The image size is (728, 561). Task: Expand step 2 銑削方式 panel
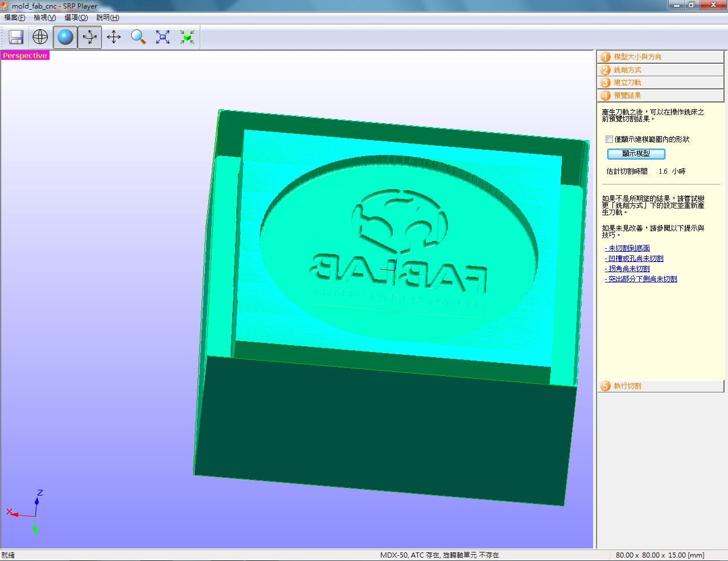click(660, 69)
